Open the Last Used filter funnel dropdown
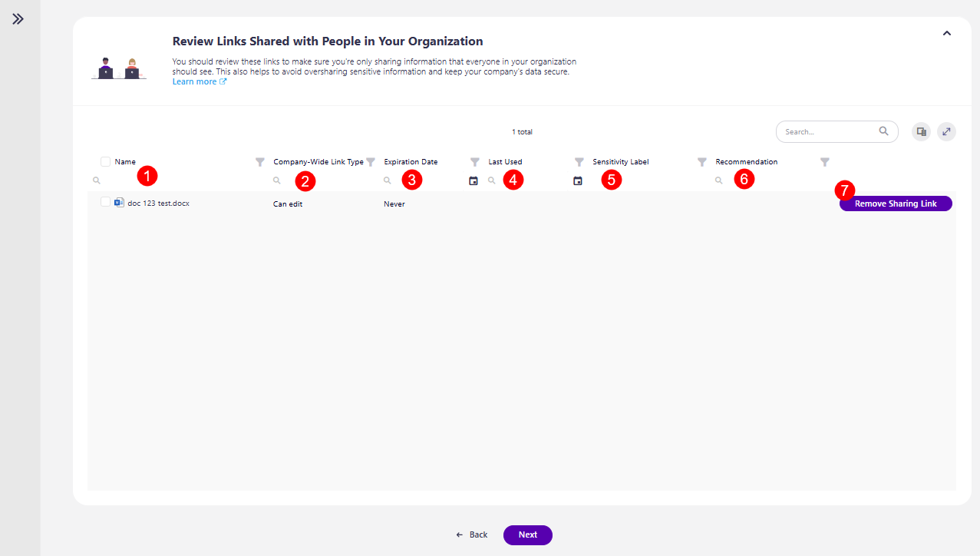The width and height of the screenshot is (980, 556). [579, 161]
